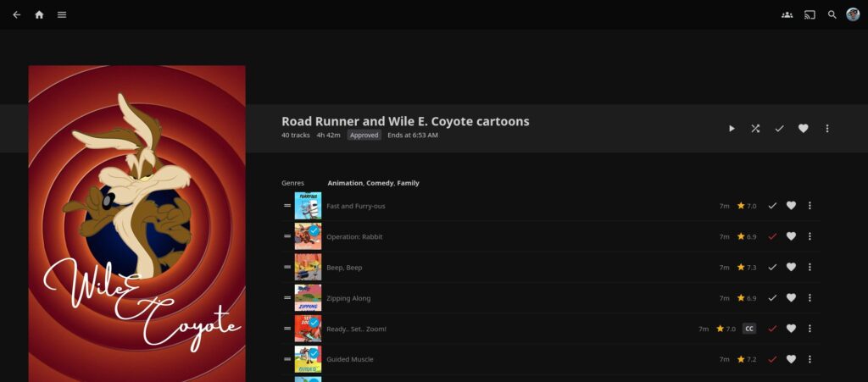Screen dimensions: 868x382
Task: Open the Animation genre link
Action: coord(345,183)
